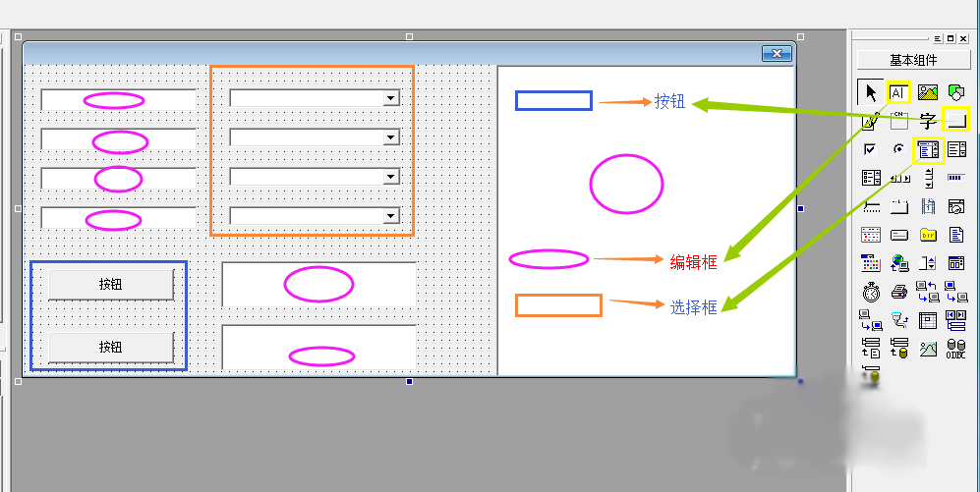Screen dimensions: 980x492
Task: Select the tab control component icon
Action: [x=898, y=206]
